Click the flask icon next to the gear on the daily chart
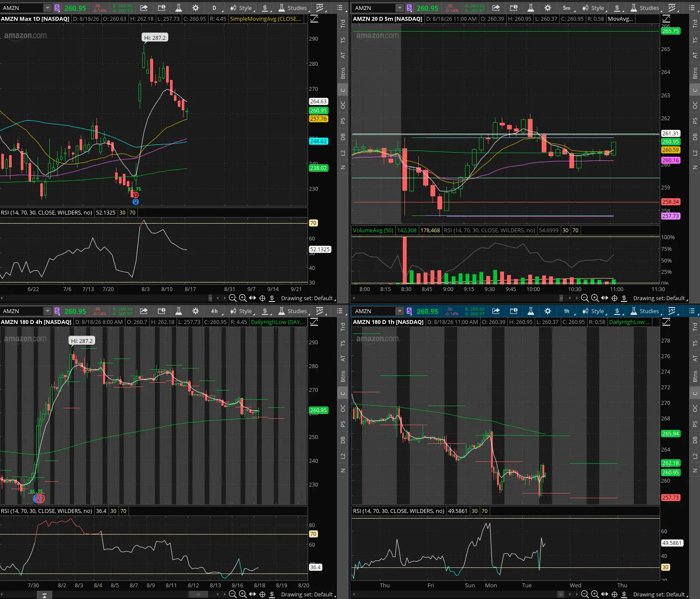The image size is (700, 599). point(178,8)
